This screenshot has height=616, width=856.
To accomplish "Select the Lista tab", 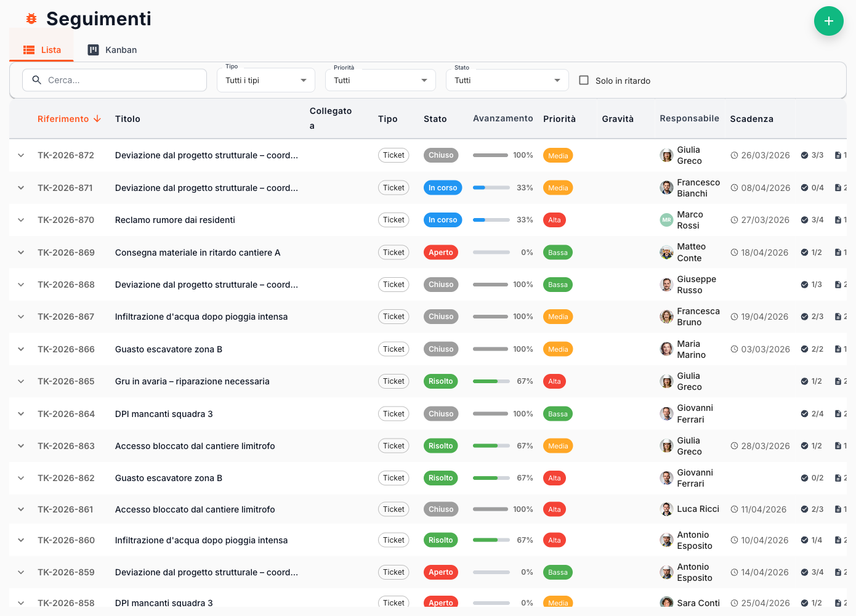I will click(42, 50).
